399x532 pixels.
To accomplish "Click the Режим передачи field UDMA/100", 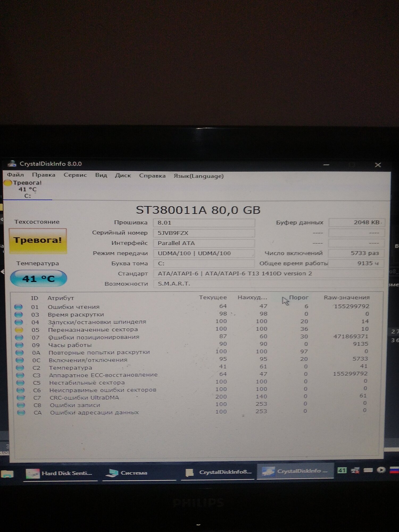I will click(x=204, y=253).
